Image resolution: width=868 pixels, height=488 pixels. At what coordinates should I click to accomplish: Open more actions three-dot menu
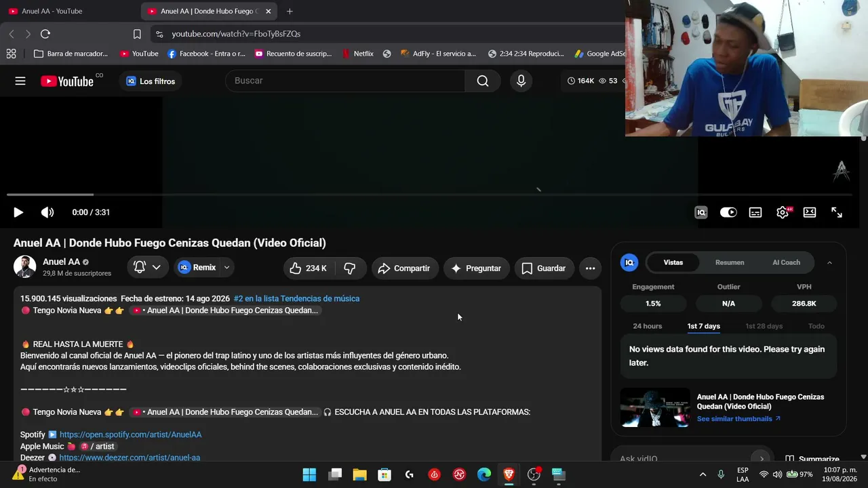click(590, 268)
